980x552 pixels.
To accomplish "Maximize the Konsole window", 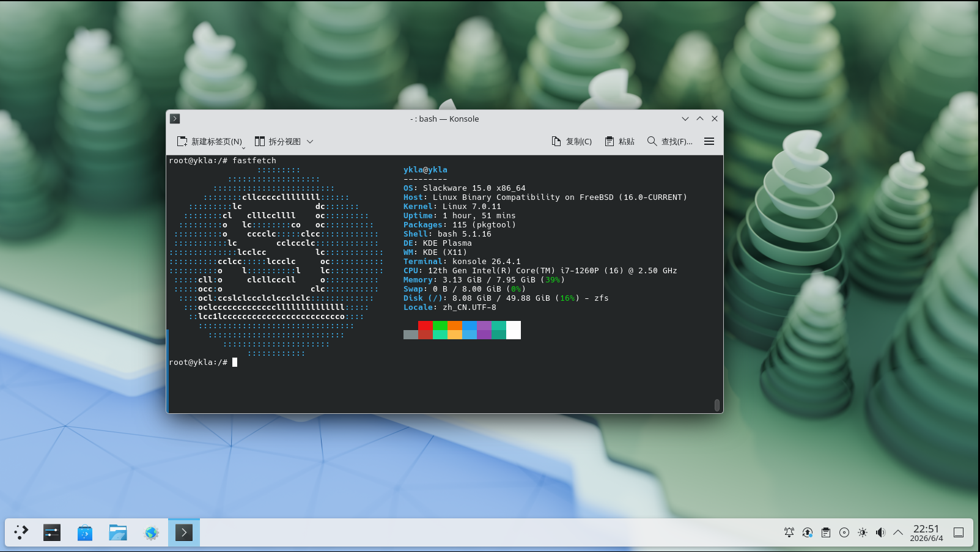I will click(700, 119).
